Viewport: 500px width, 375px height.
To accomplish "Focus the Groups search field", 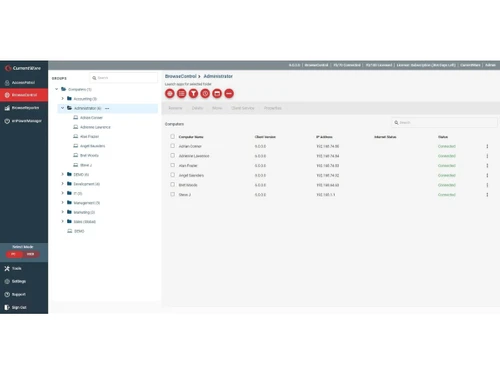I will point(124,78).
